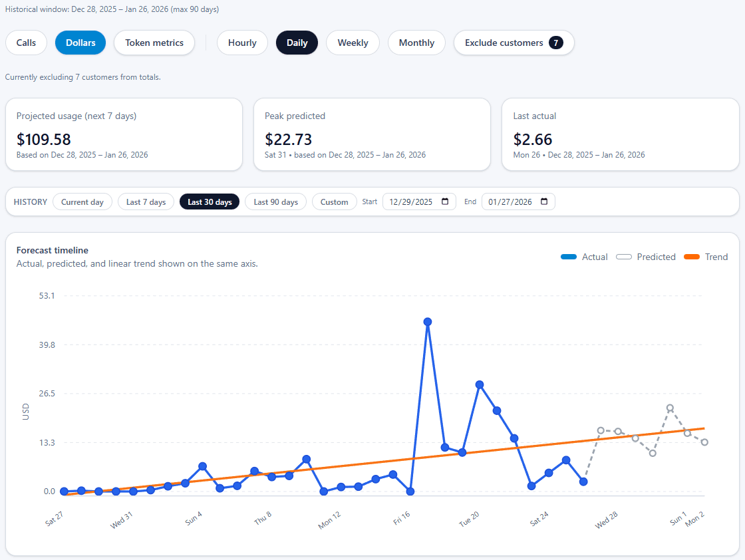Screen dimensions: 745x560
Task: Click the Weekly granularity option
Action: (x=353, y=42)
